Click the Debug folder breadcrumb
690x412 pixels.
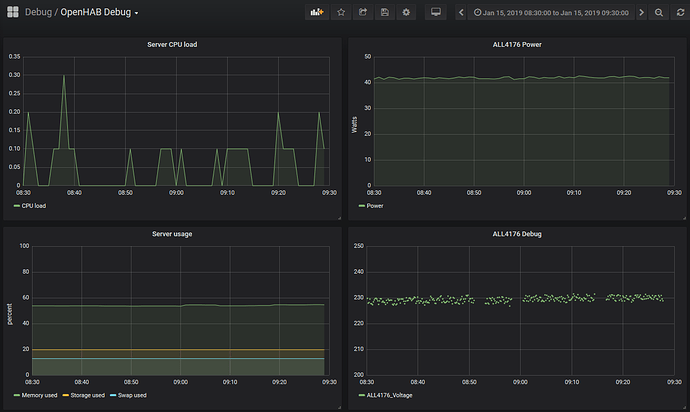[x=38, y=12]
